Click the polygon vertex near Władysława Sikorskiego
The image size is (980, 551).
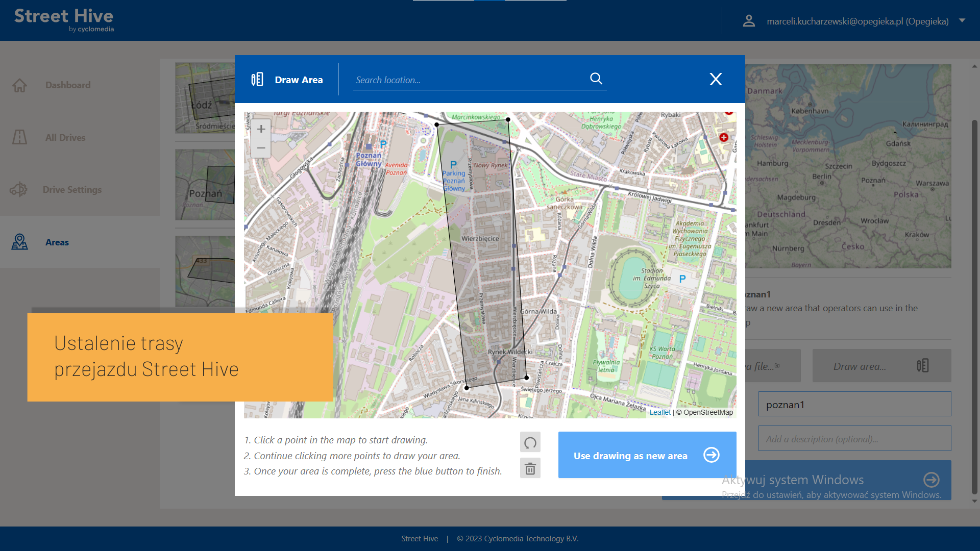coord(467,388)
